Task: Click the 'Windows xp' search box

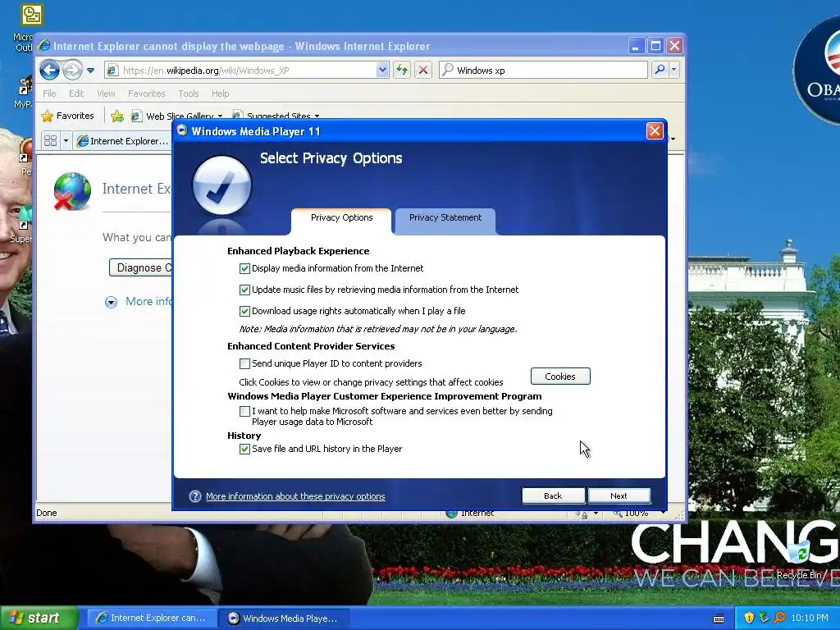Action: click(x=543, y=71)
